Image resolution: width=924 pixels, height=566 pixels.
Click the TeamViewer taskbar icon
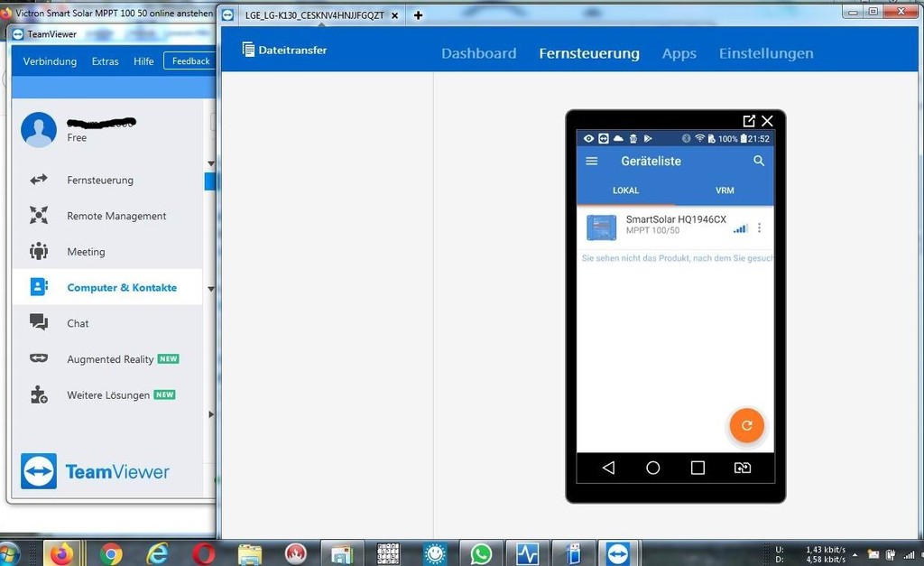[x=617, y=553]
